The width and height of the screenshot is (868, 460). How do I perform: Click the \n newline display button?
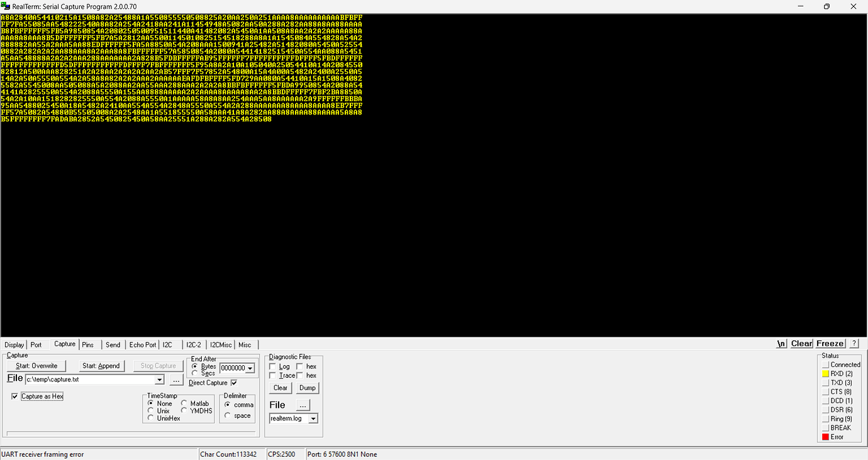click(x=781, y=343)
